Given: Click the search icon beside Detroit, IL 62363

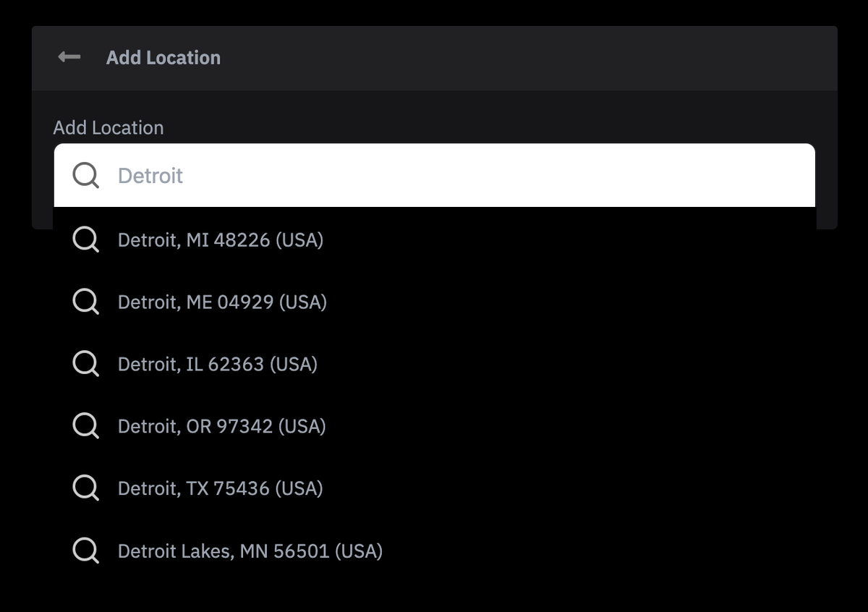Looking at the screenshot, I should click(x=85, y=364).
